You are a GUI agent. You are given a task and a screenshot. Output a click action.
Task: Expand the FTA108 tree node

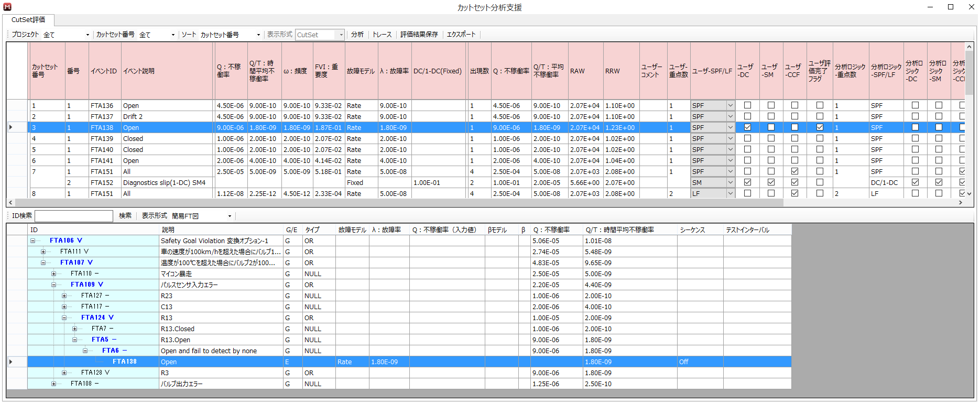pos(53,384)
